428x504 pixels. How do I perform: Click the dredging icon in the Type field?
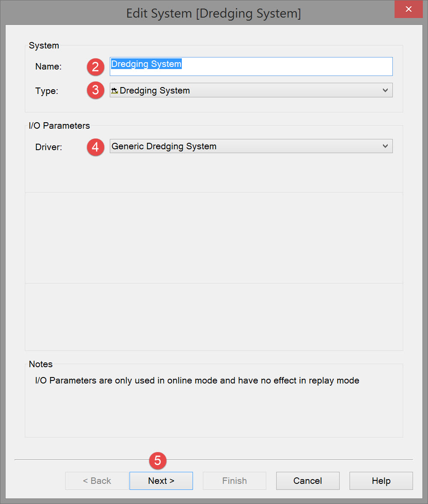115,91
